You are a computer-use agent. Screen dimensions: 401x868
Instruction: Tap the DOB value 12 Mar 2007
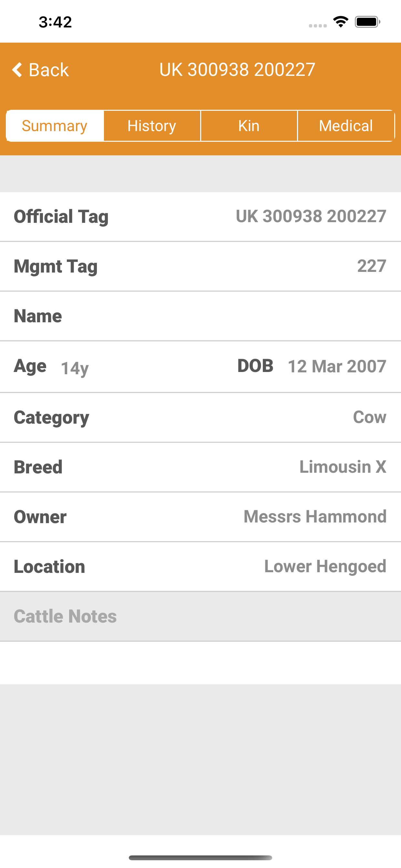337,366
